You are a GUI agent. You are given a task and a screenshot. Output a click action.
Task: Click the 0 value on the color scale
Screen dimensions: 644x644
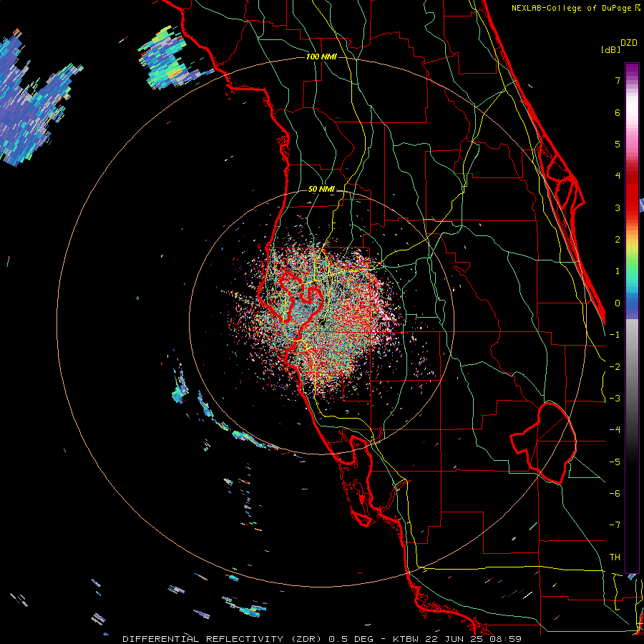point(618,303)
